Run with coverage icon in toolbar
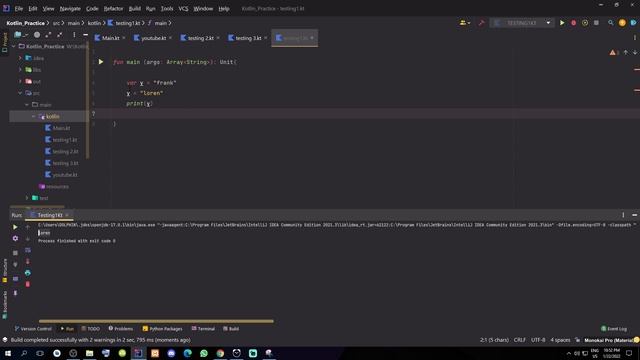This screenshot has height=360, width=640. 585,23
